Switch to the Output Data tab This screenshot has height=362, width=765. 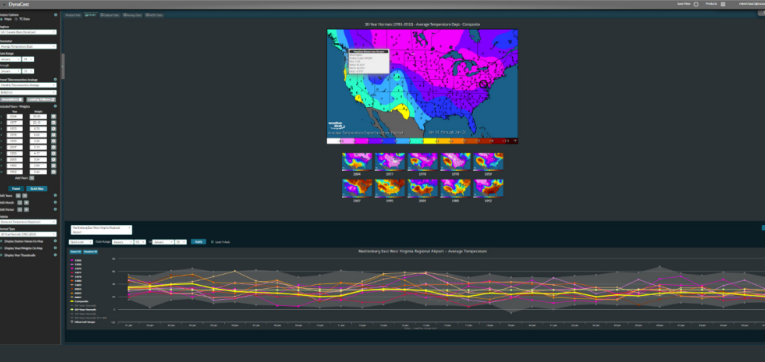pos(110,15)
